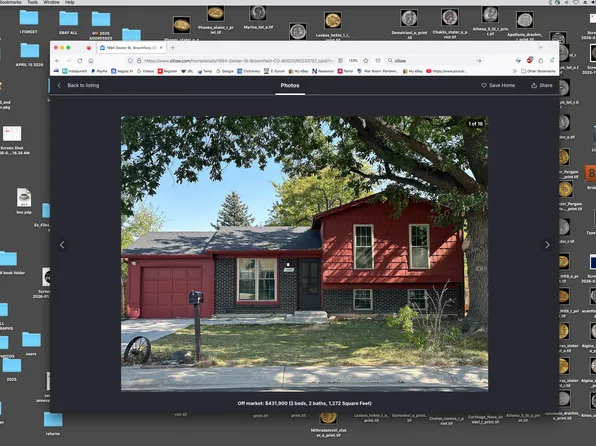Image resolution: width=596 pixels, height=446 pixels.
Task: Open the Instapundit bookmark
Action: click(74, 71)
